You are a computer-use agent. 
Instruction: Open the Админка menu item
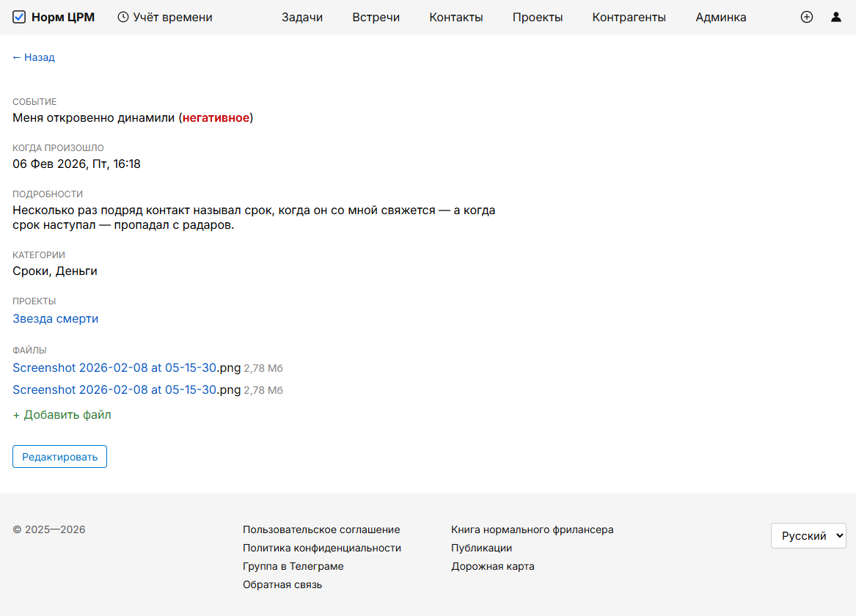tap(720, 17)
